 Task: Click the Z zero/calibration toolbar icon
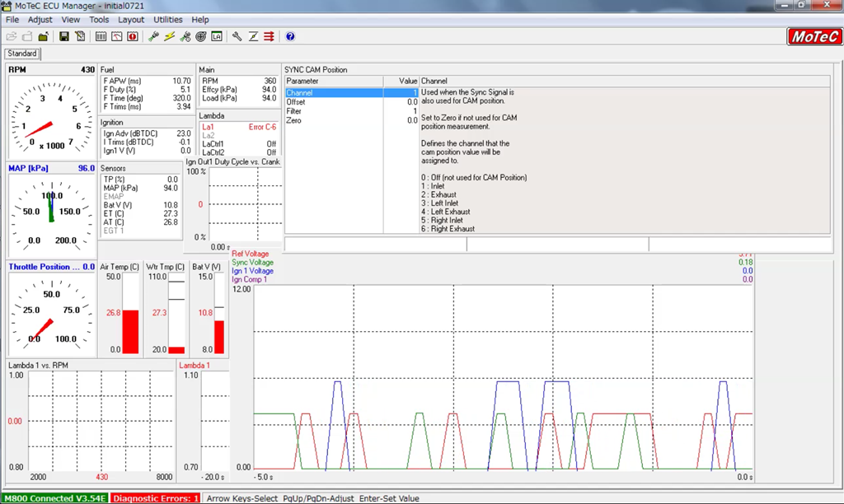[253, 36]
